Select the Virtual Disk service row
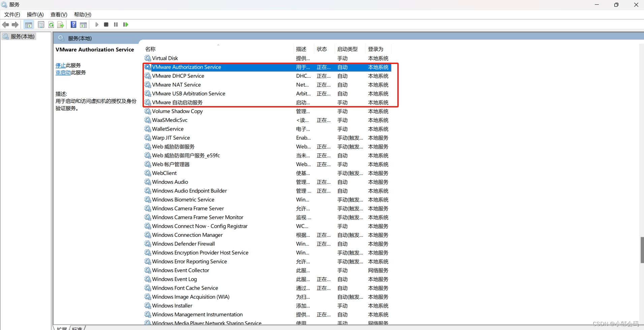The height and width of the screenshot is (330, 644). coord(267,58)
